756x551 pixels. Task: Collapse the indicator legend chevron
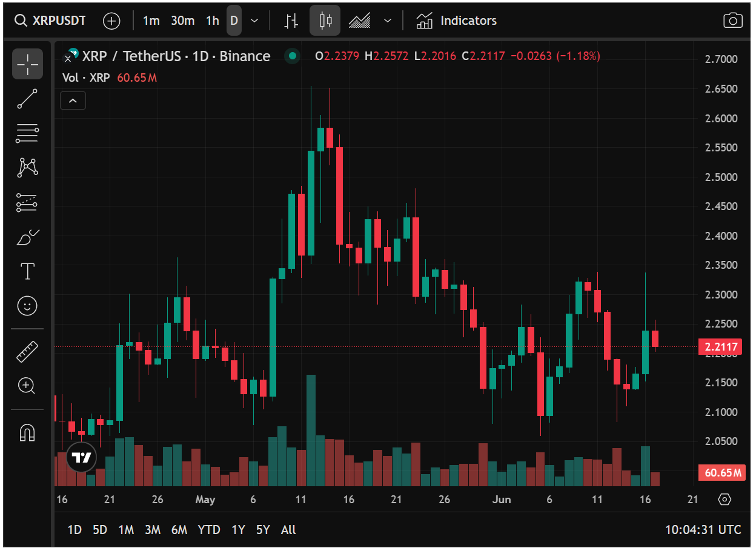73,101
